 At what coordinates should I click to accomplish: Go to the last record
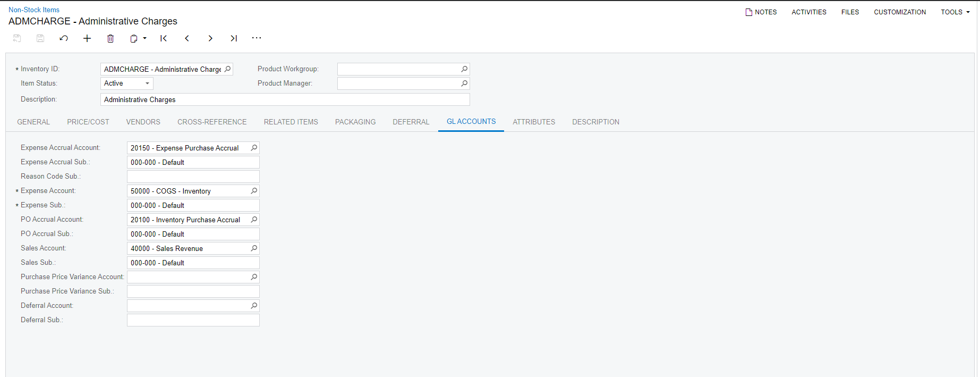click(x=234, y=38)
